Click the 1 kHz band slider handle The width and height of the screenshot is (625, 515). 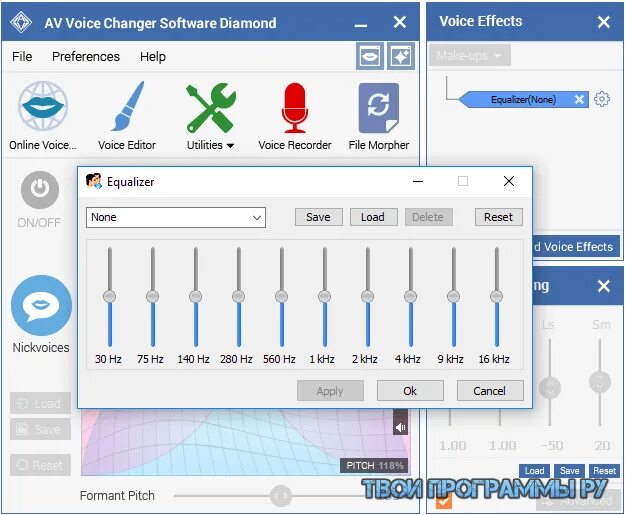click(x=324, y=296)
